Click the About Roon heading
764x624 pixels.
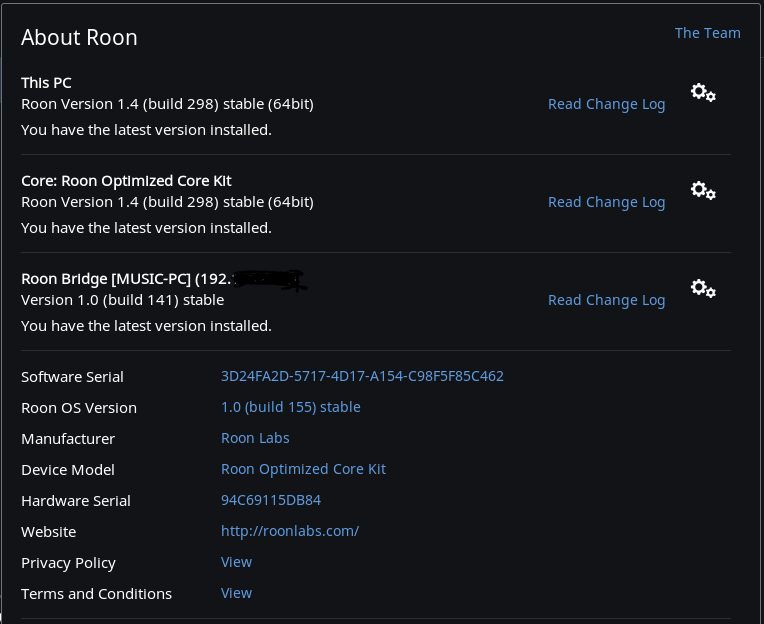79,38
